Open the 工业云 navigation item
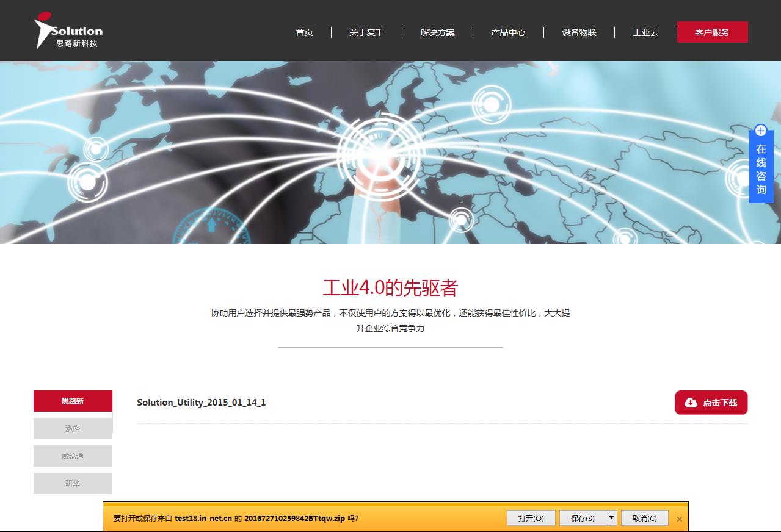 pyautogui.click(x=645, y=32)
